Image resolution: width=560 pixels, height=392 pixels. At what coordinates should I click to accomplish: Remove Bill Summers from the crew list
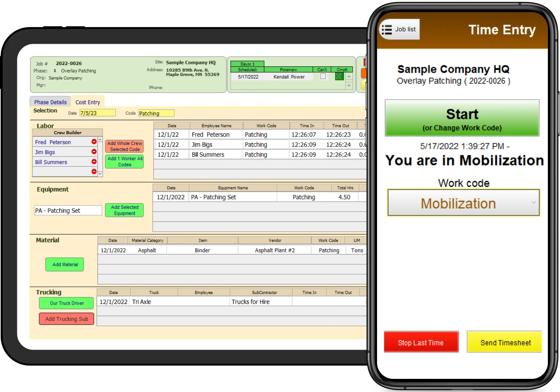tap(94, 162)
